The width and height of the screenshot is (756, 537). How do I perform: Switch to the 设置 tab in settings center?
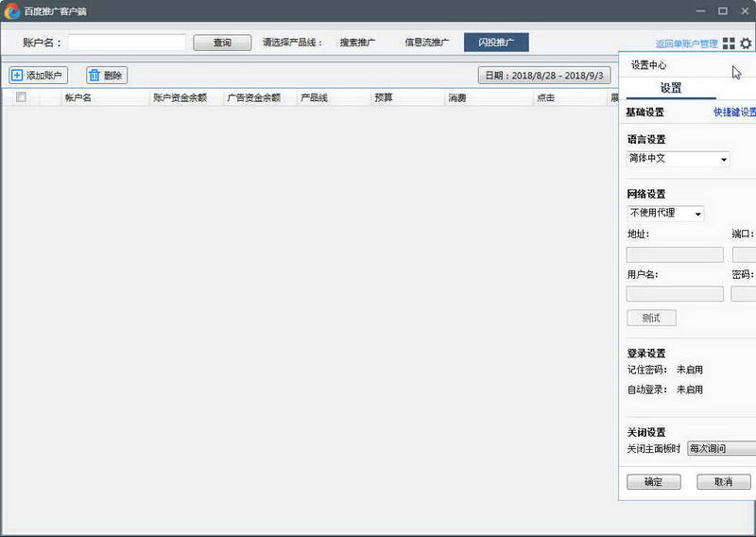671,88
